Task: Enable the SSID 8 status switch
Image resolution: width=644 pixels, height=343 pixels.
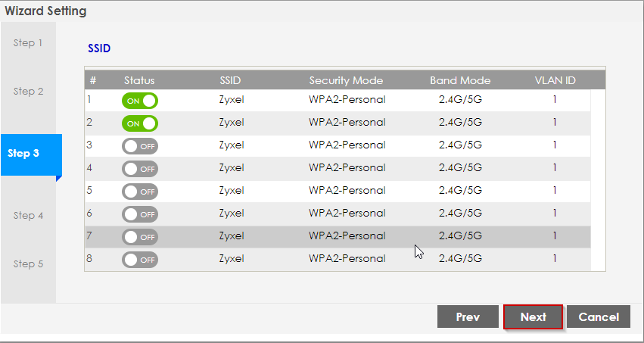Action: tap(139, 260)
